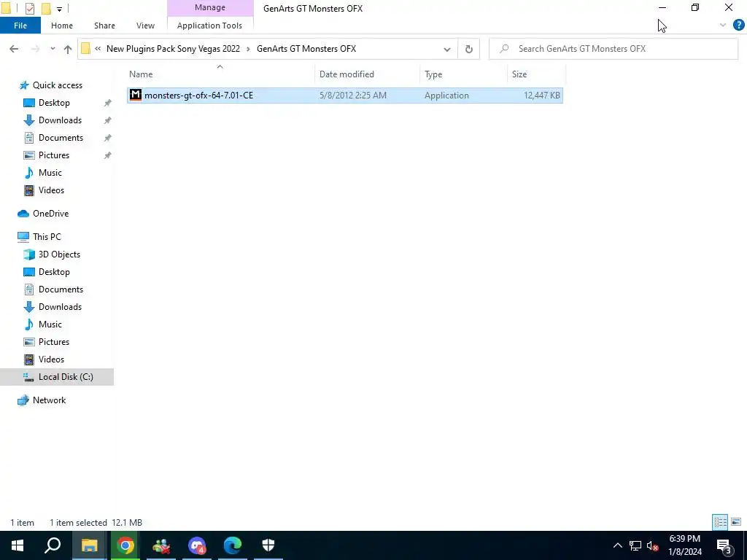
Task: Expand hidden breadcrumb path chevrons
Action: (98, 49)
